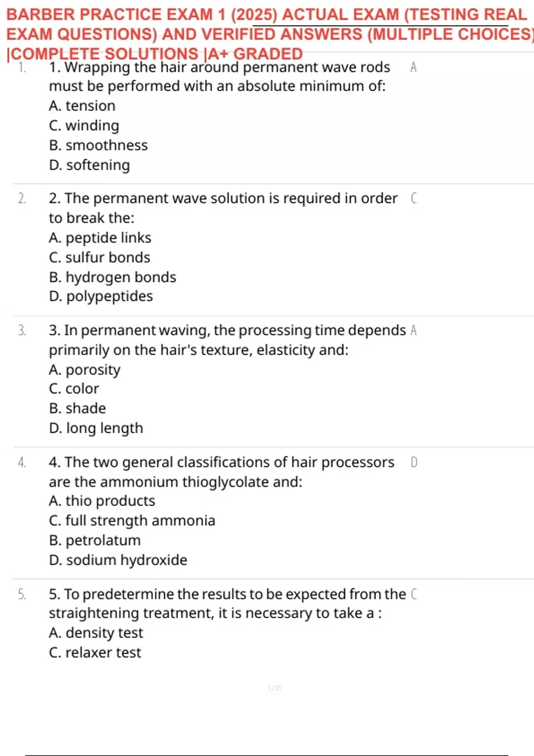
Task: Click the "1/21" page number indicator
Action: [x=274, y=688]
